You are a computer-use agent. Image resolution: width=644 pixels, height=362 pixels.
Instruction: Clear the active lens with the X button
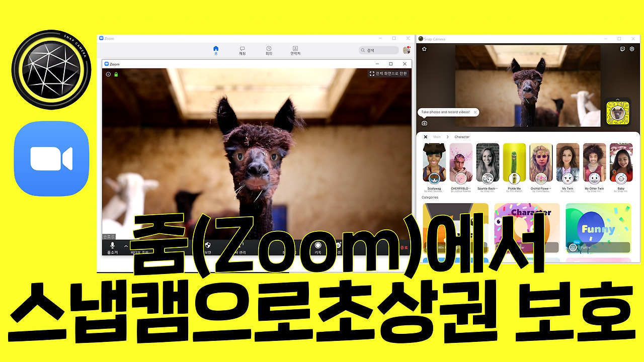click(426, 137)
